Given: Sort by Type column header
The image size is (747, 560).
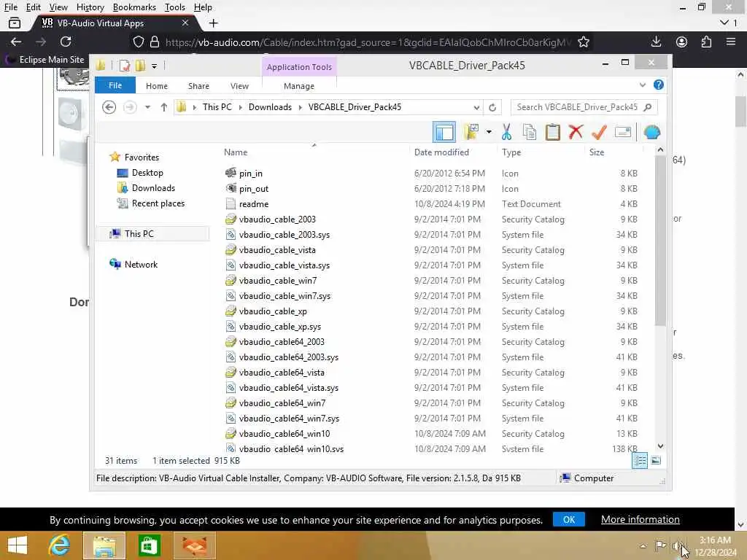Looking at the screenshot, I should point(511,152).
